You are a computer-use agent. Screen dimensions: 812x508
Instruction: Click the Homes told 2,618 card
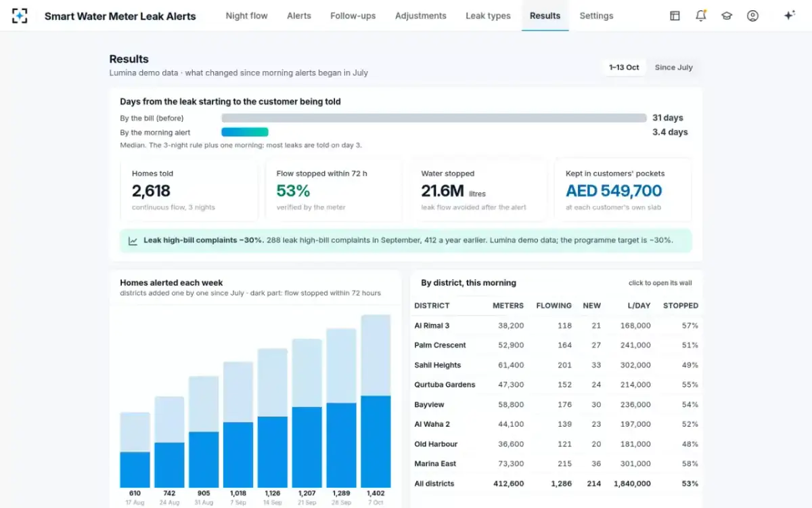189,190
